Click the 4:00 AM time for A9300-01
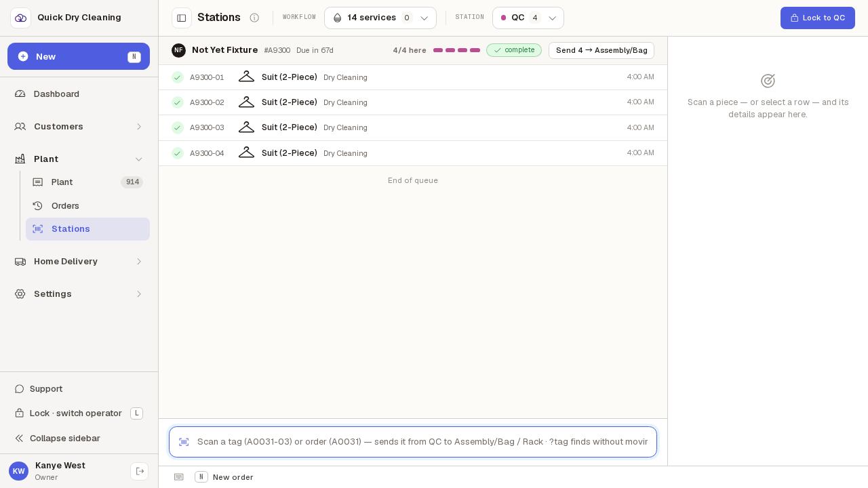 tap(641, 77)
